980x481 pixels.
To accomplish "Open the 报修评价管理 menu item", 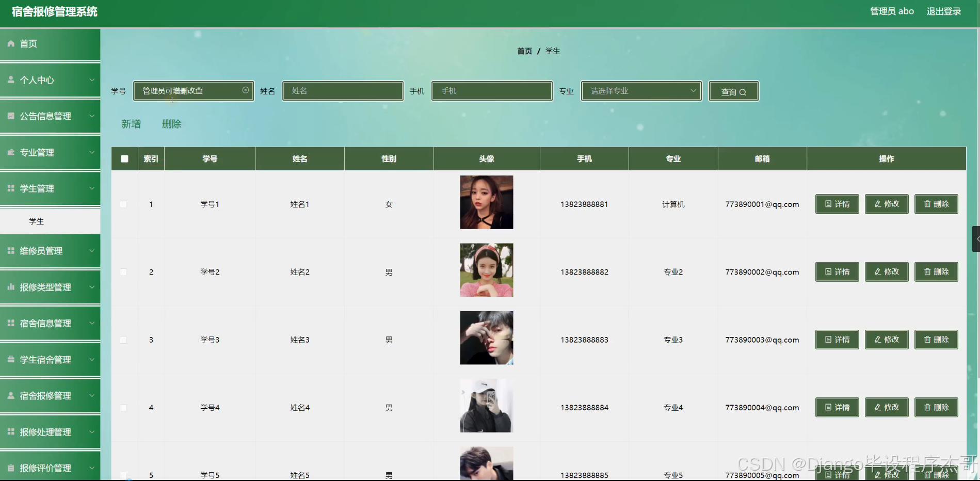I will [50, 468].
